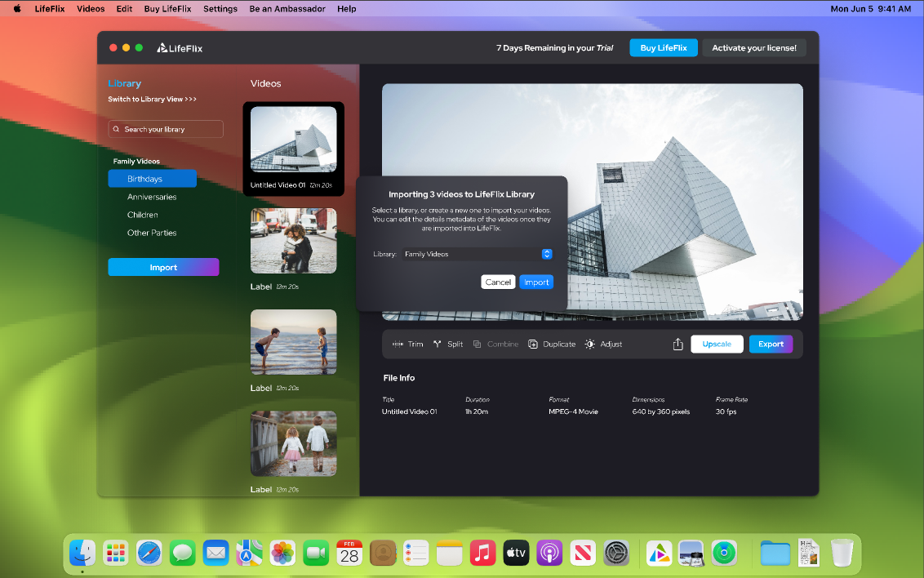The width and height of the screenshot is (924, 578).
Task: Open the Buy LifeFlix menu
Action: point(168,9)
